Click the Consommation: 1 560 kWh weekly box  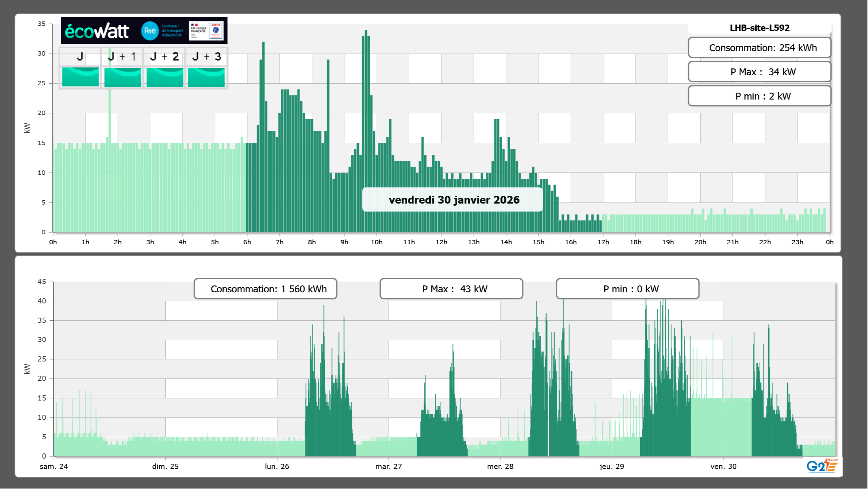pyautogui.click(x=265, y=289)
